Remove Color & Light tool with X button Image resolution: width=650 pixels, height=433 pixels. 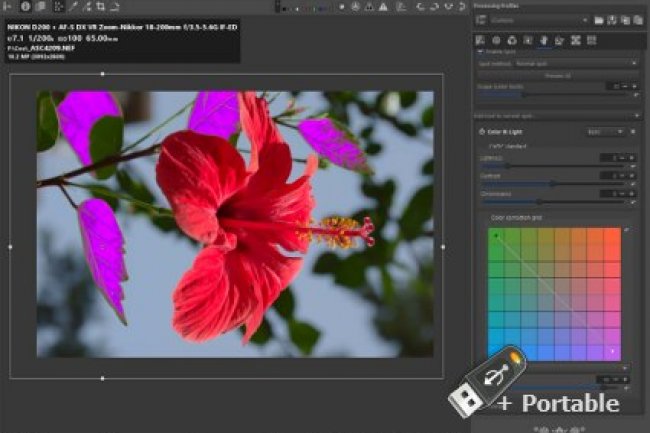click(x=631, y=131)
